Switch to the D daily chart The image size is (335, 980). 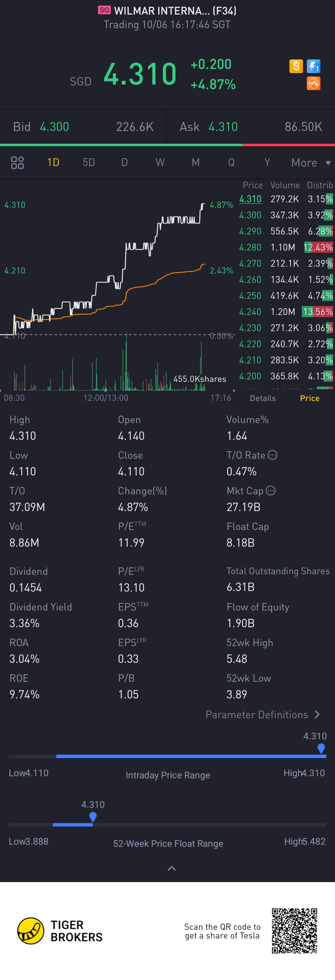pos(124,162)
